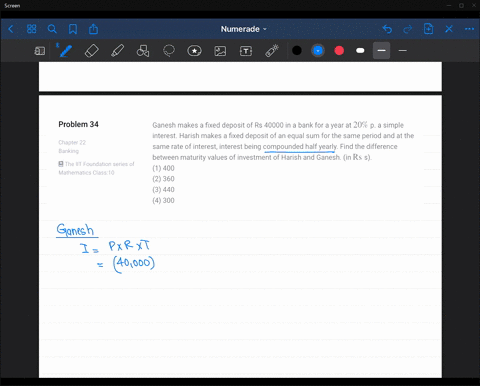Choose the red pen color
This screenshot has height=386, width=480.
pos(339,51)
